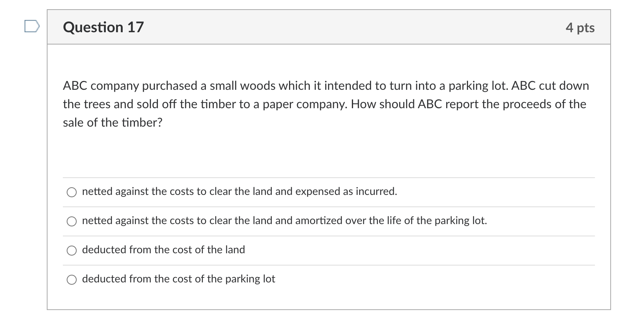This screenshot has width=644, height=330.
Task: Select radio button for 'amortized over the life of the parking lot'
Action: click(x=72, y=221)
